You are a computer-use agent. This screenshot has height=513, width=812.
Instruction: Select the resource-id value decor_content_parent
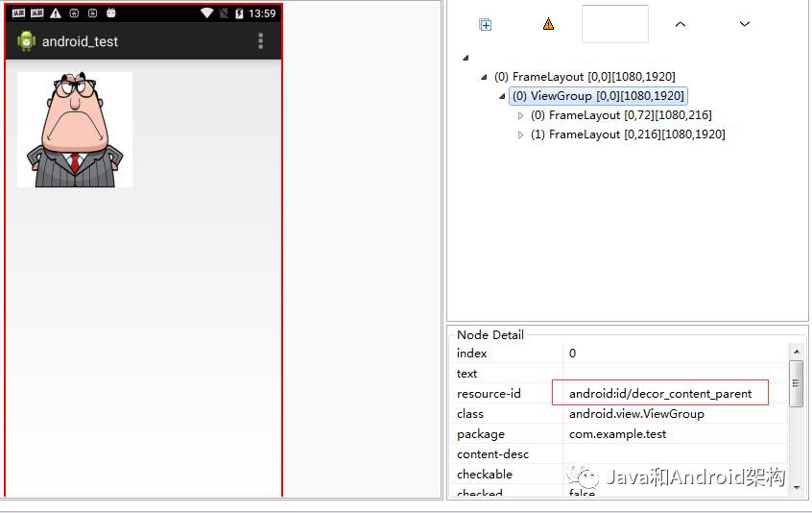pos(660,393)
